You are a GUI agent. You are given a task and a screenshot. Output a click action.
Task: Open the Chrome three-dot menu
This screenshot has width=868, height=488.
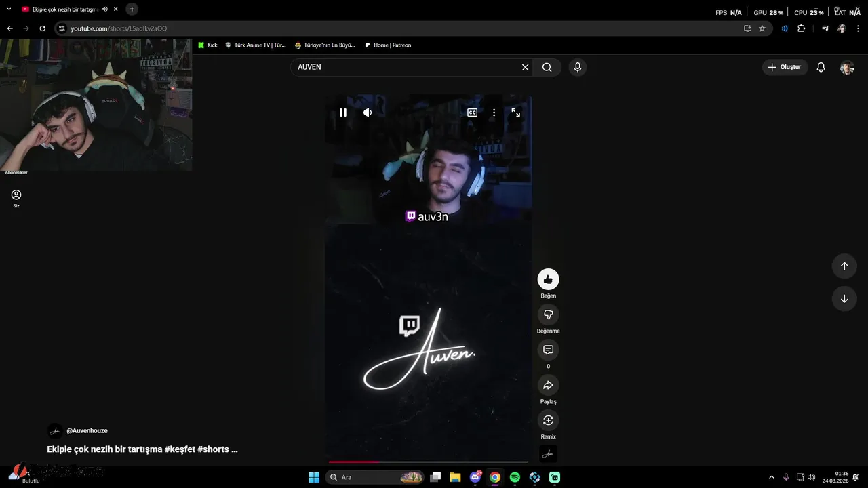point(858,28)
